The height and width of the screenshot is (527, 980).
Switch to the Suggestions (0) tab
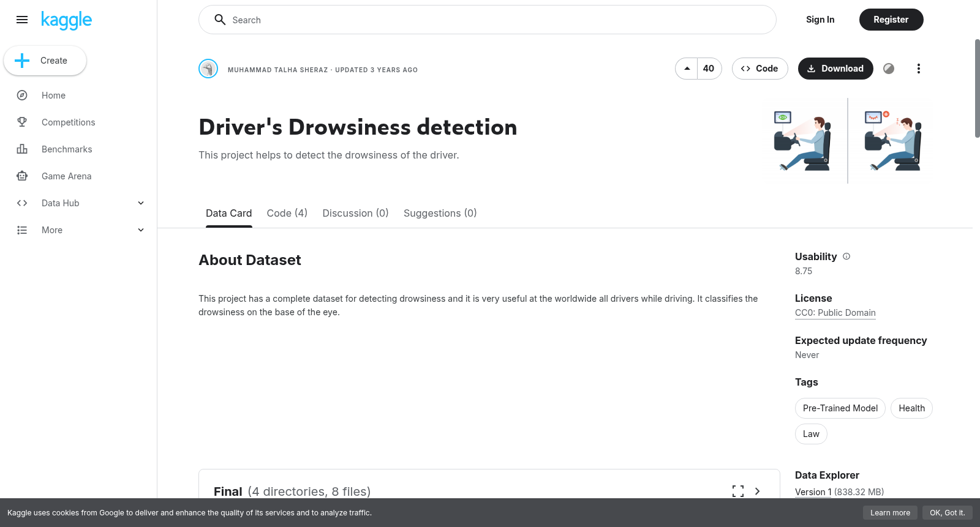[440, 213]
